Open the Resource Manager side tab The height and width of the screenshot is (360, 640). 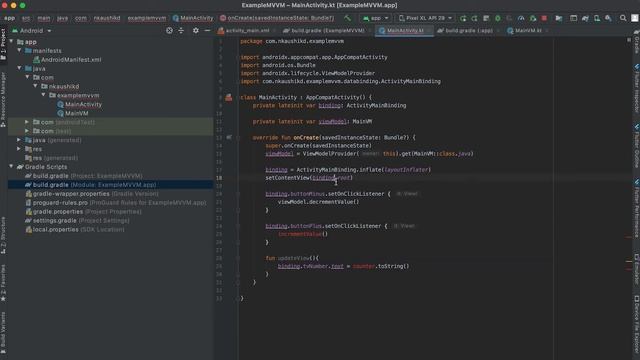3,100
